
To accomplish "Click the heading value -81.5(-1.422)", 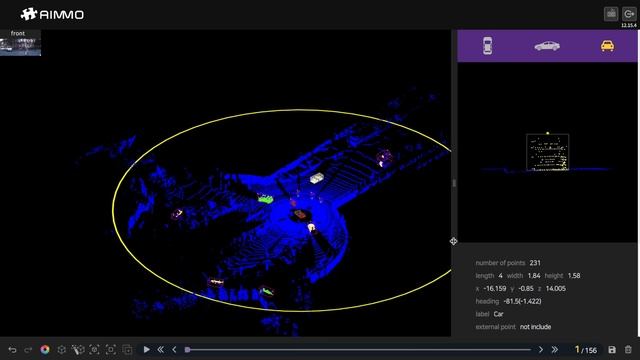I will click(522, 301).
